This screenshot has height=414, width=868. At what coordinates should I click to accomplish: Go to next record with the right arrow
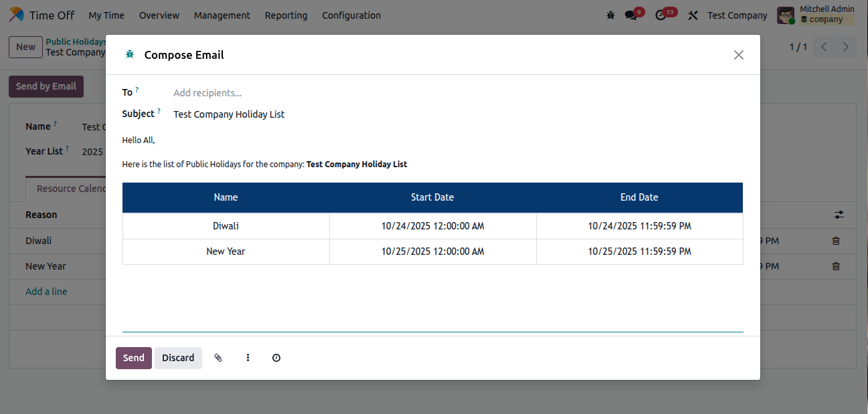(845, 47)
